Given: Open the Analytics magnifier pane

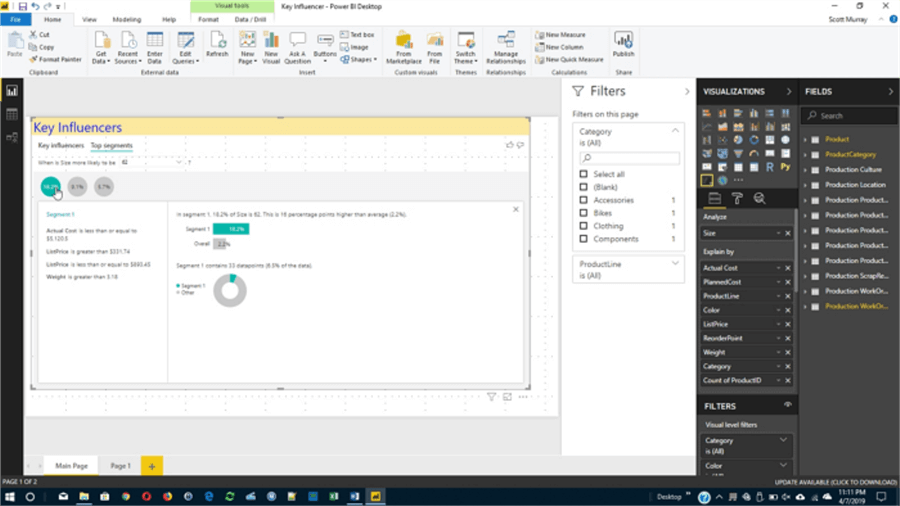Looking at the screenshot, I should point(759,198).
